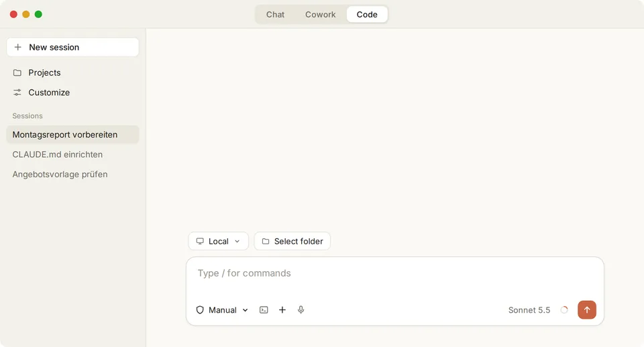Switch to the Cowork tab
This screenshot has height=347, width=644.
point(321,14)
